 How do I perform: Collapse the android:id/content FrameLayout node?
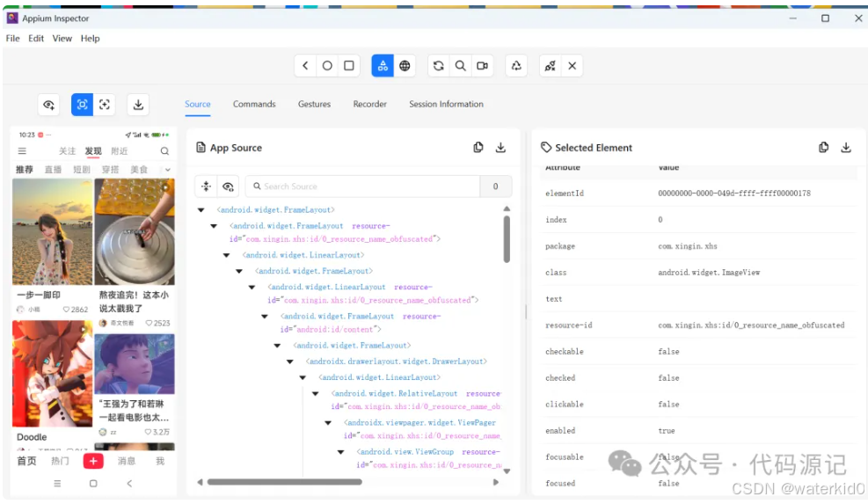[x=265, y=317]
